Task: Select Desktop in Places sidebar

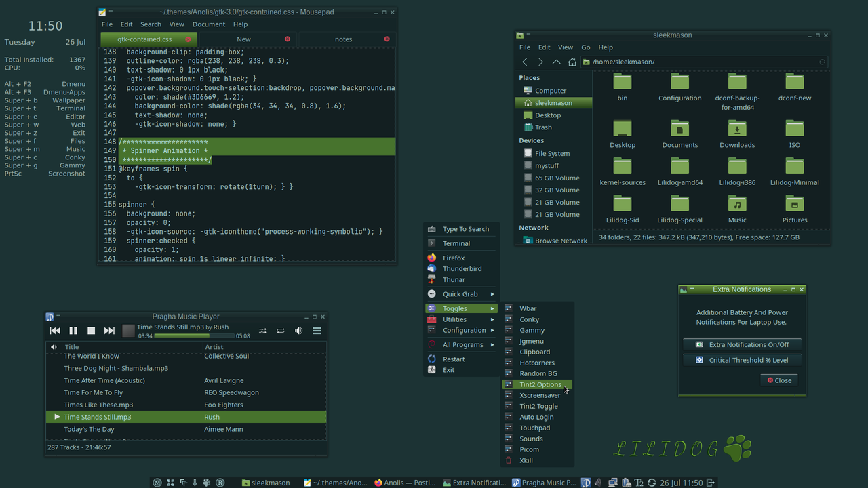Action: pyautogui.click(x=553, y=115)
